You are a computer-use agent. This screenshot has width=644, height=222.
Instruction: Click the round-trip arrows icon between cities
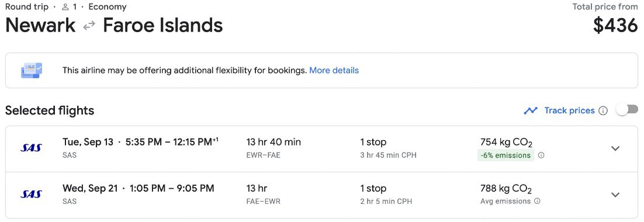pos(89,26)
